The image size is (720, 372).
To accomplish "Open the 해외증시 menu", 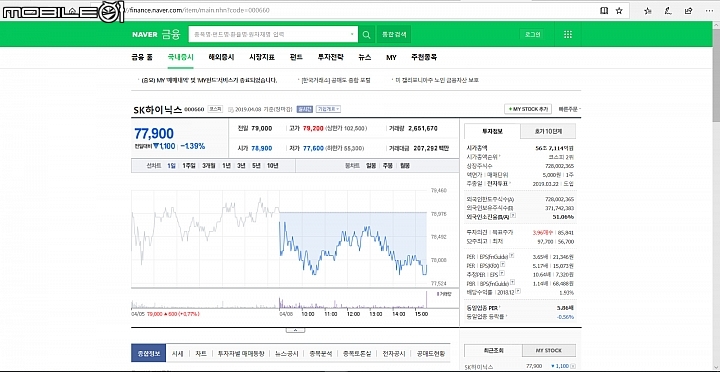I will (221, 57).
